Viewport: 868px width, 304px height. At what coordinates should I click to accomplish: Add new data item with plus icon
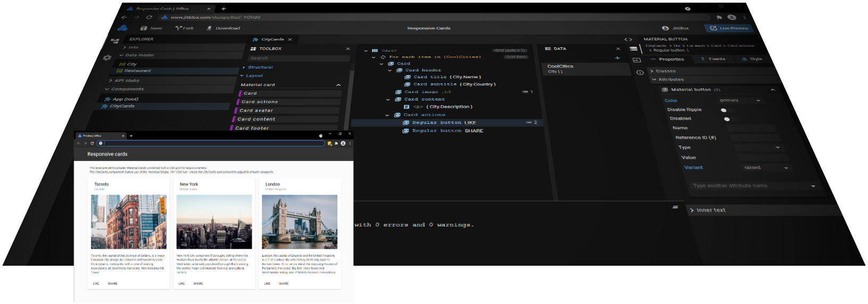point(617,58)
